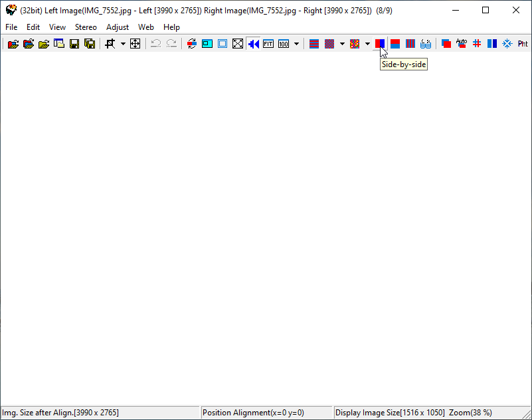Toggle Side-by-side stereo view

pos(380,44)
